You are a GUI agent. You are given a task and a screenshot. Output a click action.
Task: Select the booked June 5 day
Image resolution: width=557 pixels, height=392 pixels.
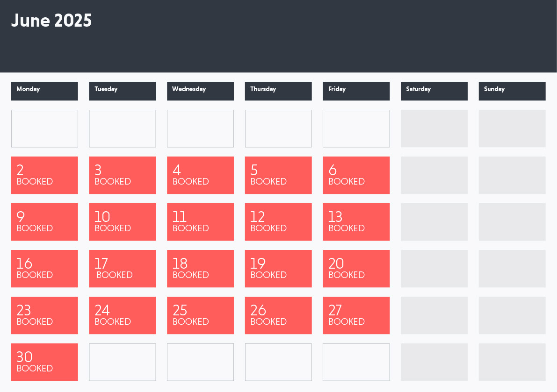pos(278,175)
